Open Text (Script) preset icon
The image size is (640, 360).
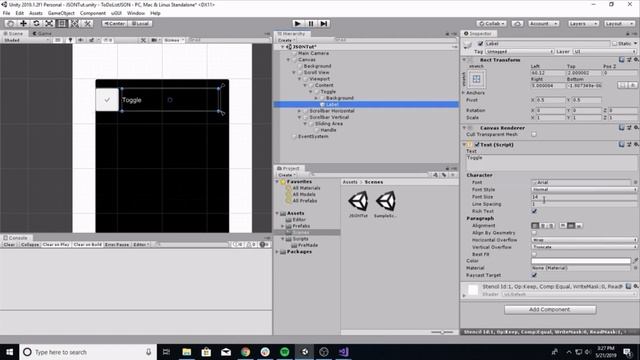pos(629,144)
